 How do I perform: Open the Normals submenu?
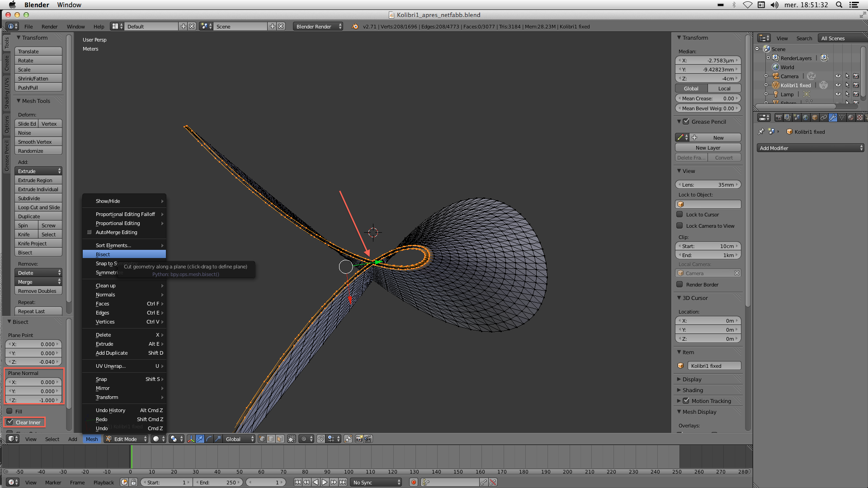[x=124, y=295]
